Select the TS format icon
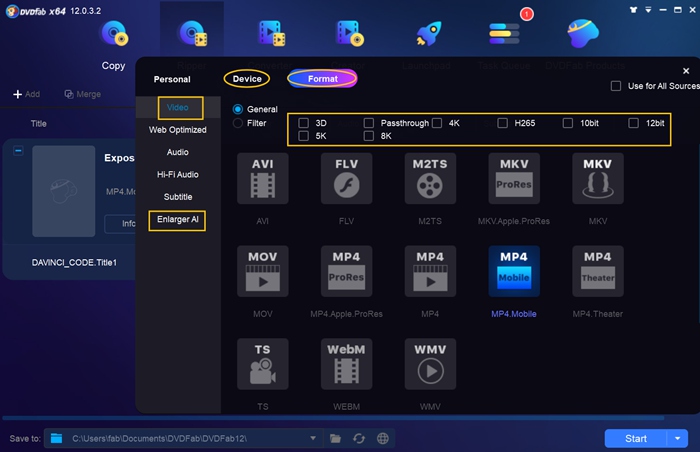This screenshot has width=700, height=452. [262, 364]
